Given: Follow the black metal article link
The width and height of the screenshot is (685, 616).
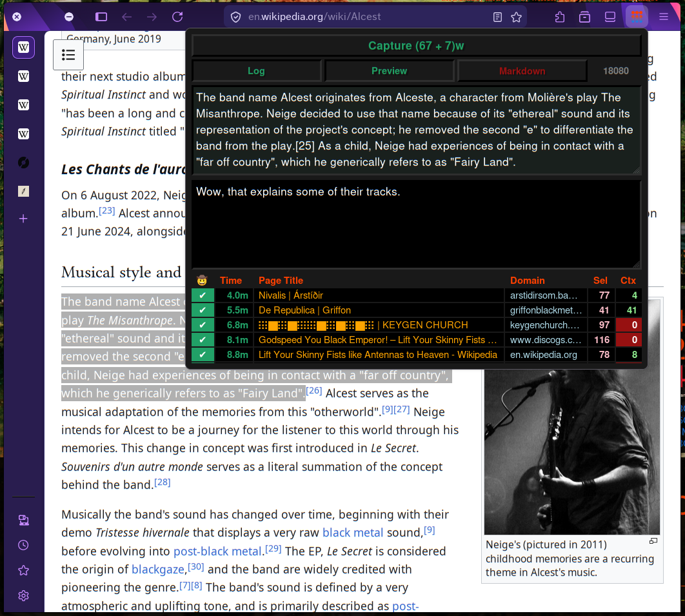Looking at the screenshot, I should pyautogui.click(x=353, y=532).
